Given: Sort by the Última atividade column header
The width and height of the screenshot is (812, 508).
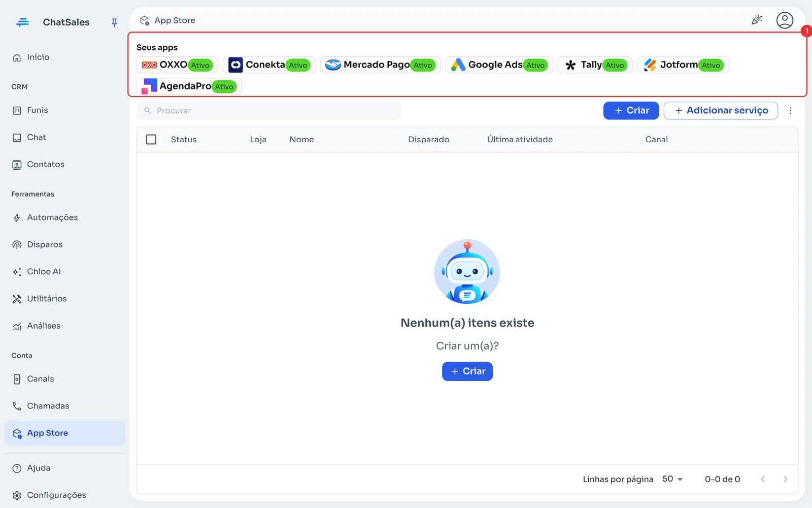Looking at the screenshot, I should coord(520,140).
